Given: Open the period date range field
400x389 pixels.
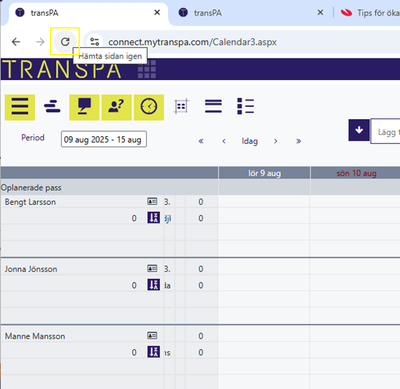Looking at the screenshot, I should point(104,139).
